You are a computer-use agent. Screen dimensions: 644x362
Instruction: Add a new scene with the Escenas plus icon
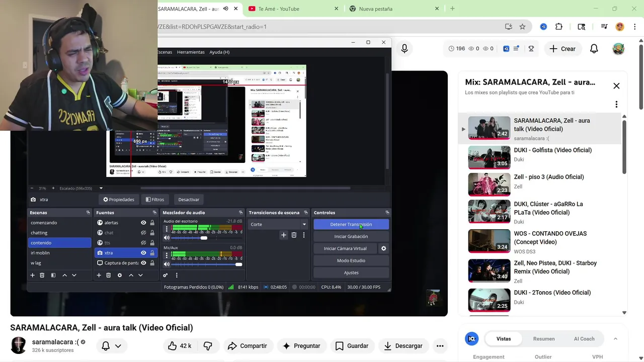coord(32,275)
